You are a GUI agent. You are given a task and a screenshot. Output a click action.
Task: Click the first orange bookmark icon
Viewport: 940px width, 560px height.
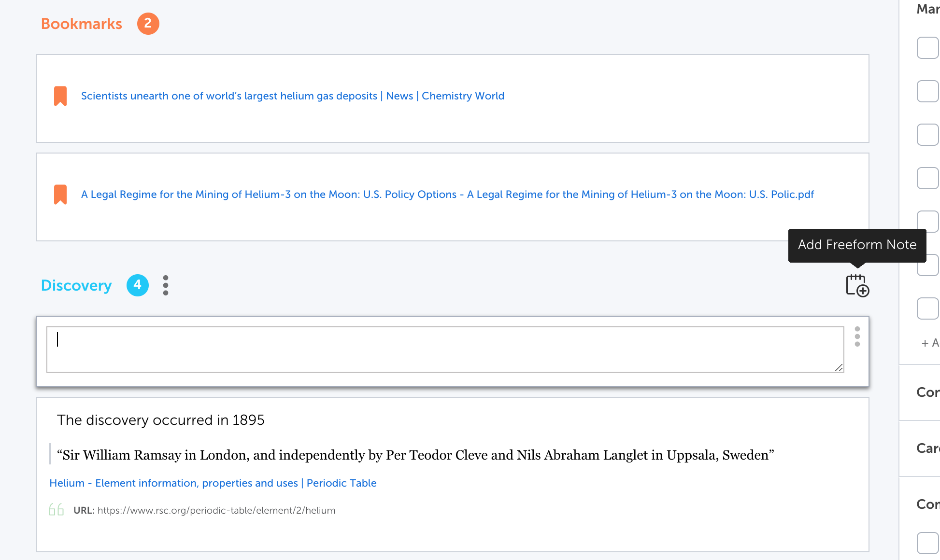(60, 96)
